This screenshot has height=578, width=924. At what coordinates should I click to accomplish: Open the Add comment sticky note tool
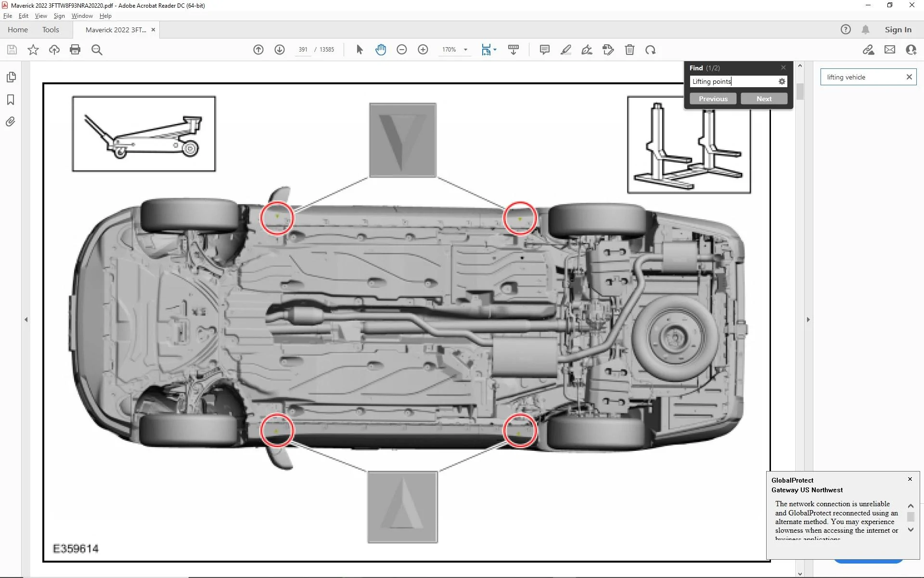[x=545, y=50]
